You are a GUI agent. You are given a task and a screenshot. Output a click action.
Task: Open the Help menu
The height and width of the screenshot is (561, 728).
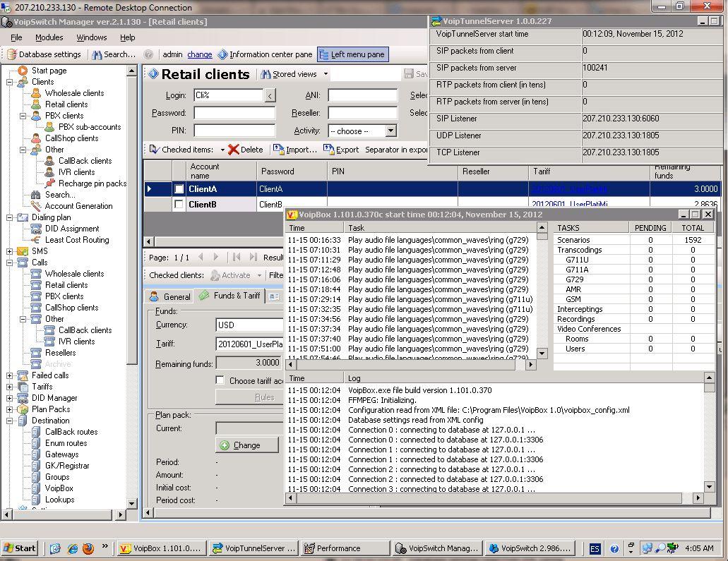[127, 37]
